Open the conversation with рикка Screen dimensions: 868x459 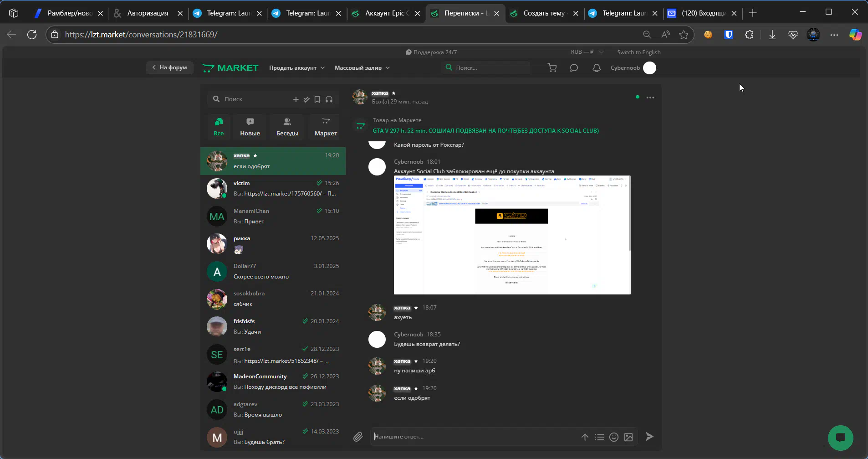[x=273, y=244]
